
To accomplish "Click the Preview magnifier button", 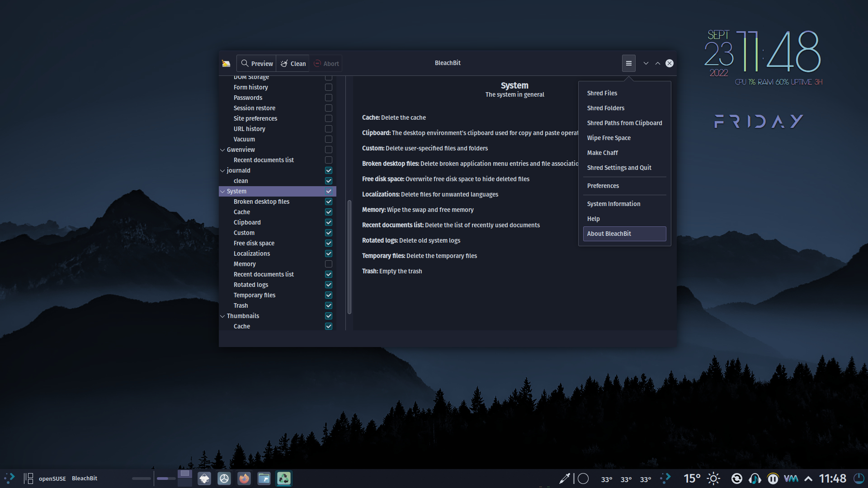I will point(256,63).
